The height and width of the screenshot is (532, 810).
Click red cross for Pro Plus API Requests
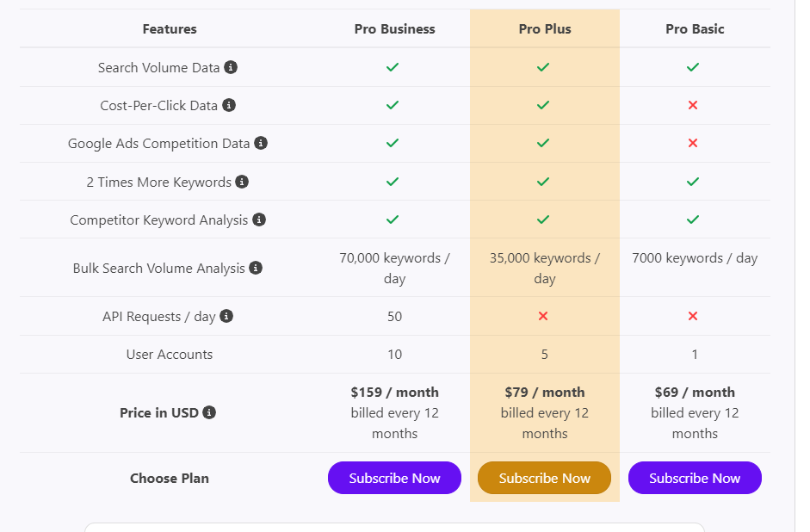tap(543, 316)
